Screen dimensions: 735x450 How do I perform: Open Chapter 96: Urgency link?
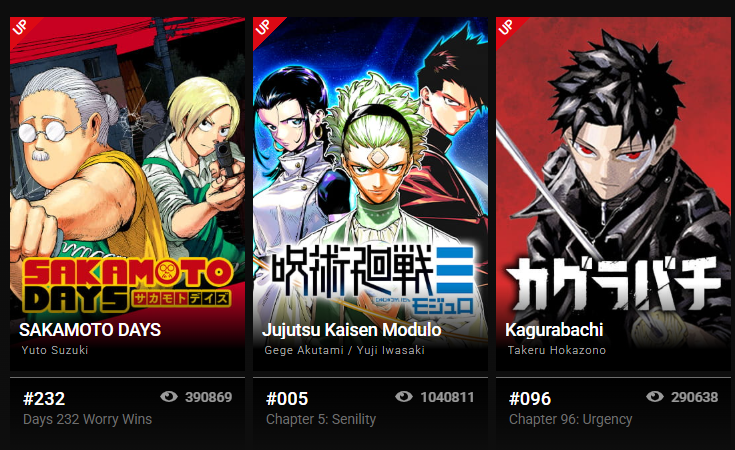click(x=570, y=419)
